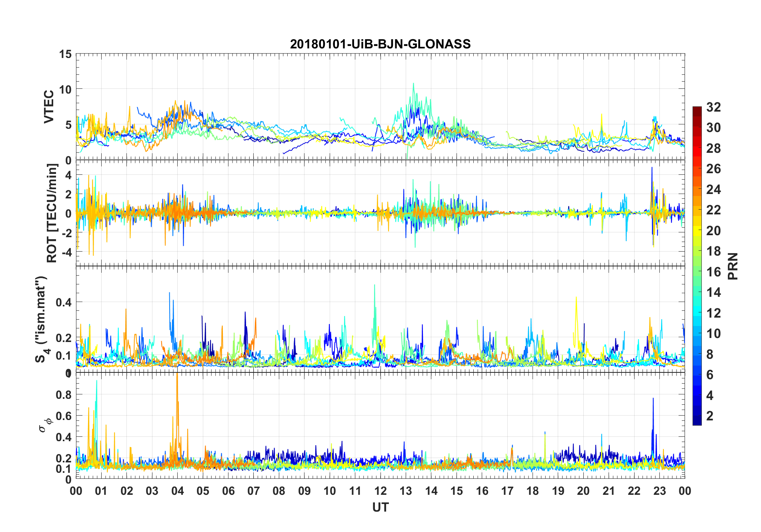This screenshot has width=761, height=532.
Task: Click the UT x-axis label
Action: pos(380,507)
